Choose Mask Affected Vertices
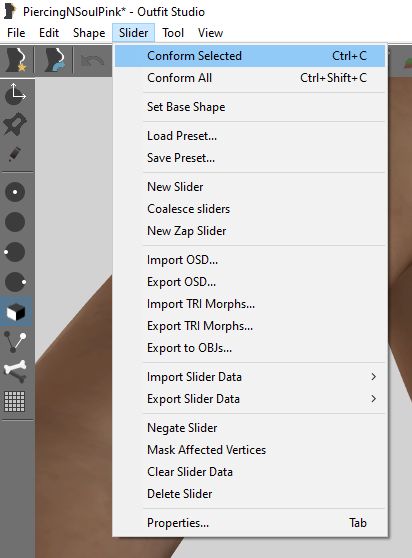Screen dimensions: 412x558 click(250, 450)
